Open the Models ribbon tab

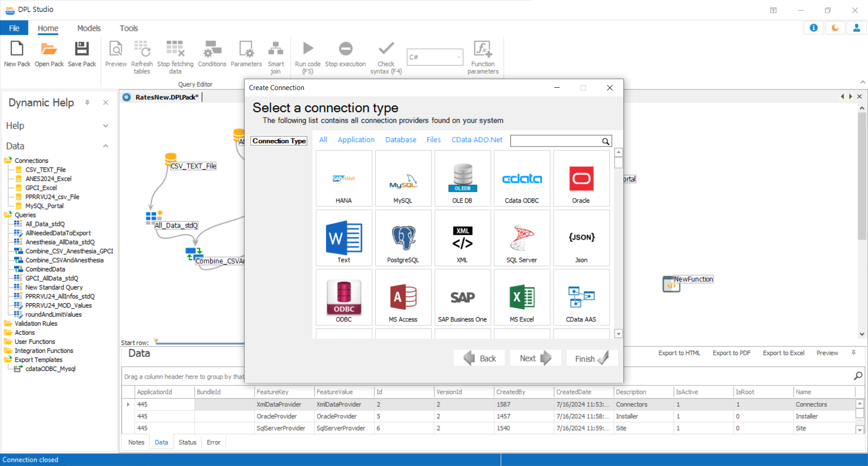tap(89, 28)
